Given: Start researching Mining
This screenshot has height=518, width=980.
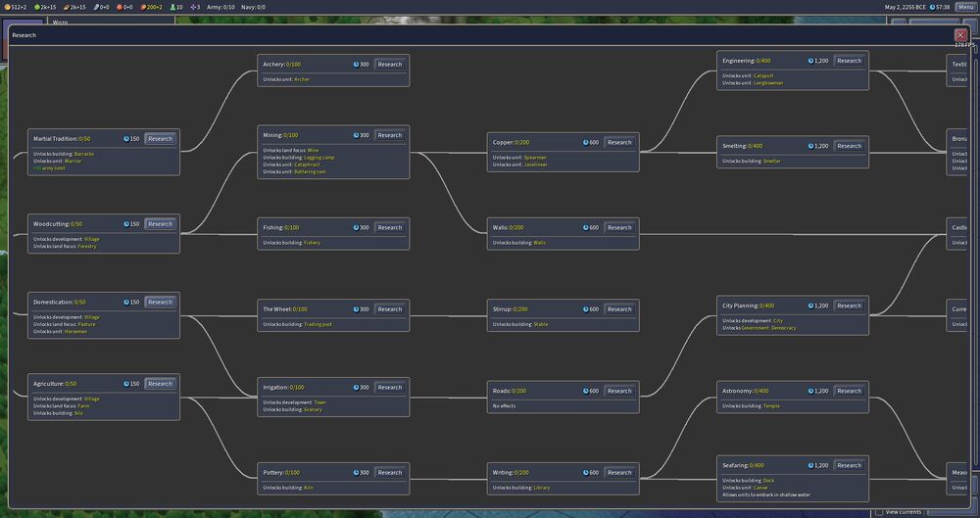Looking at the screenshot, I should click(x=389, y=135).
